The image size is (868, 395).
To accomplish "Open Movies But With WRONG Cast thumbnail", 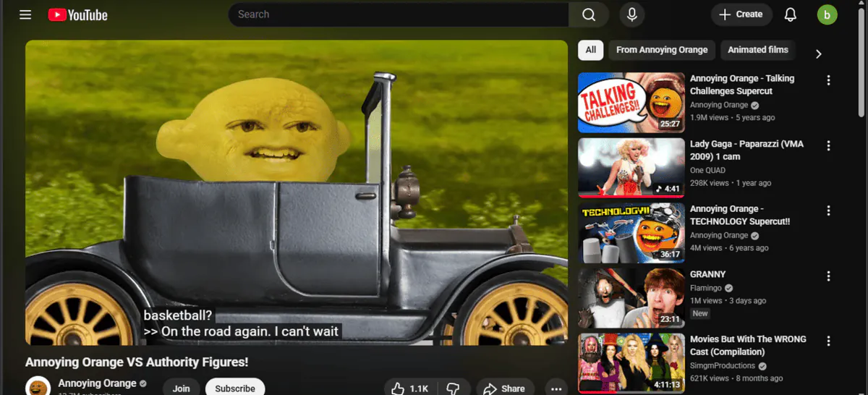I will pos(631,363).
